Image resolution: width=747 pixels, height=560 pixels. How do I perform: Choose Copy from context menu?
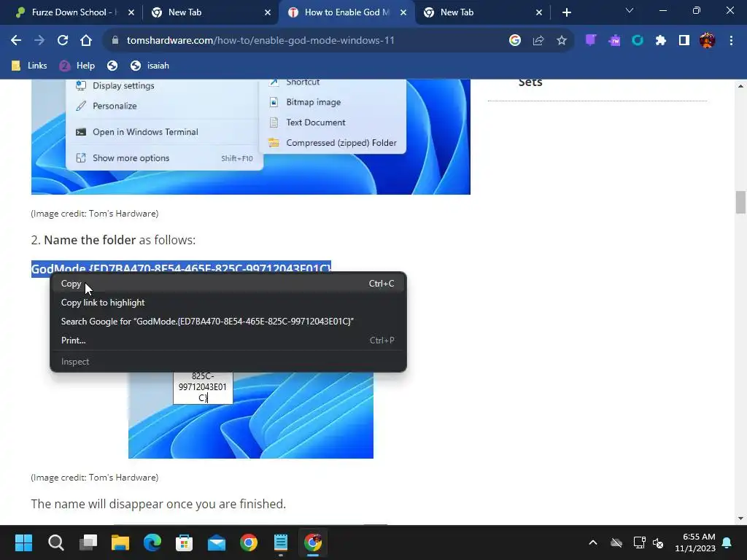(x=228, y=284)
